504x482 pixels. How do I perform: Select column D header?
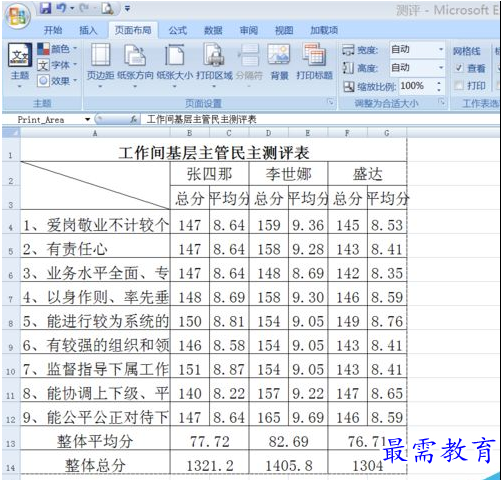[268, 133]
